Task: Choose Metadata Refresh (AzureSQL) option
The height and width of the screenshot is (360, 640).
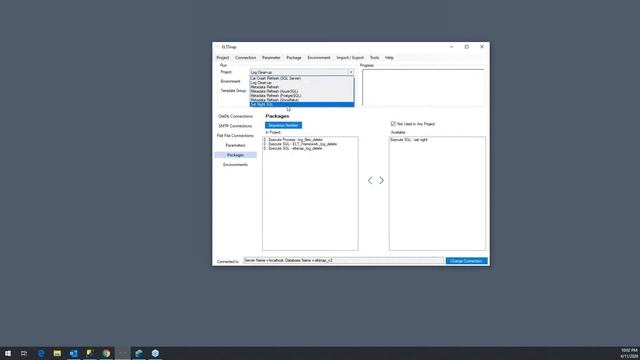Action: coord(302,91)
